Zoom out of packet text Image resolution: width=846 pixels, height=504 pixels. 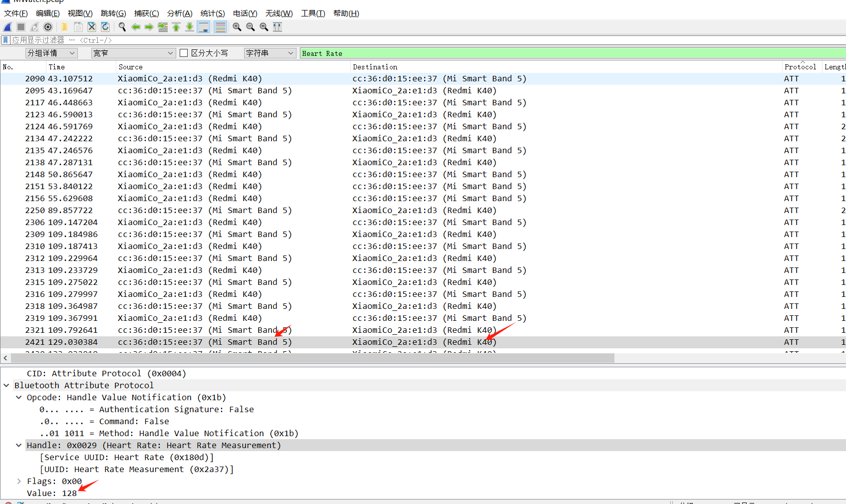point(251,27)
